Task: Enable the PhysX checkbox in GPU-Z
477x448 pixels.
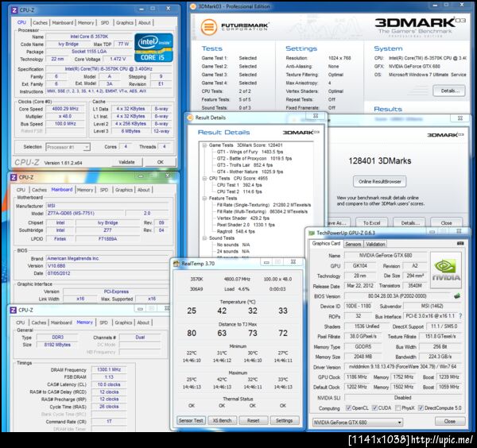Action: [x=397, y=407]
